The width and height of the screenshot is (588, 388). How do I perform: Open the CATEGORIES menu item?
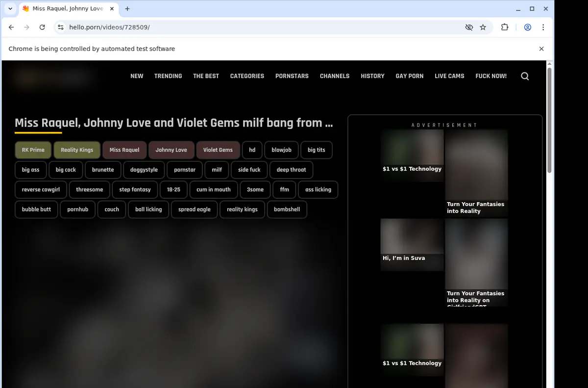pyautogui.click(x=247, y=76)
